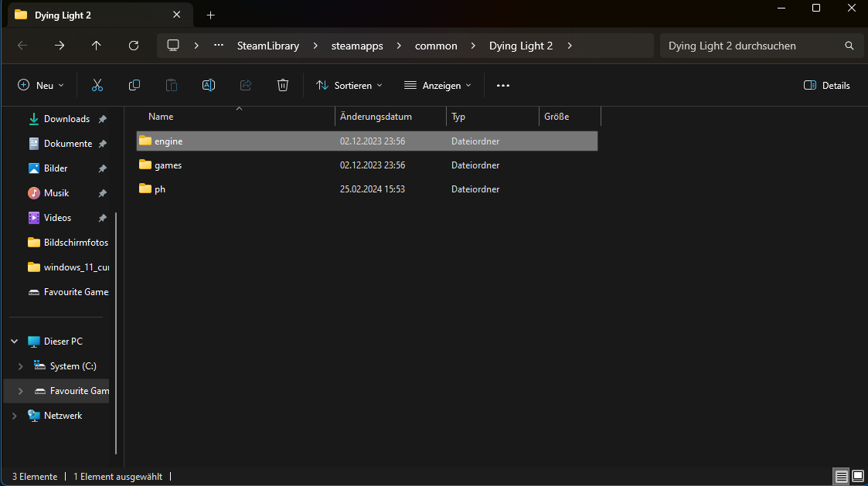This screenshot has height=486, width=868.
Task: Go forward with the right arrow
Action: click(x=60, y=46)
